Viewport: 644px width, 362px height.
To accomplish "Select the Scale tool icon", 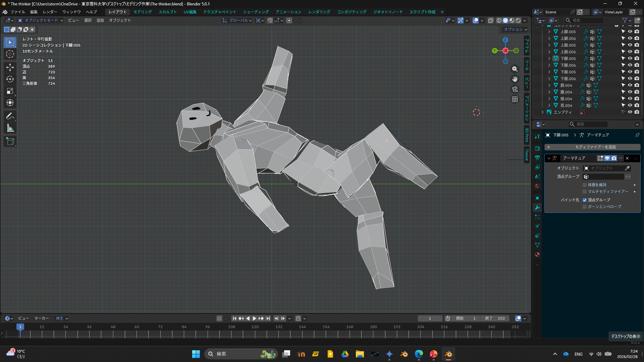I will [10, 91].
